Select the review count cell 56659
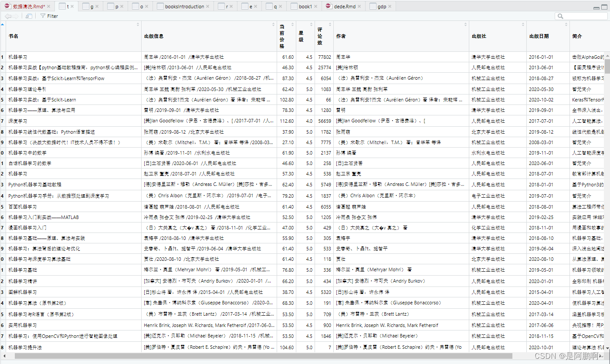The height and width of the screenshot is (364, 610). coord(324,121)
